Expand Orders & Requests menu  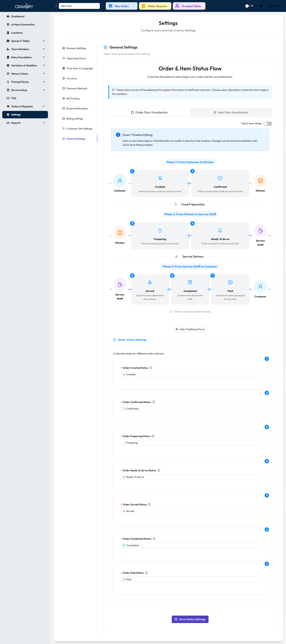point(25,106)
